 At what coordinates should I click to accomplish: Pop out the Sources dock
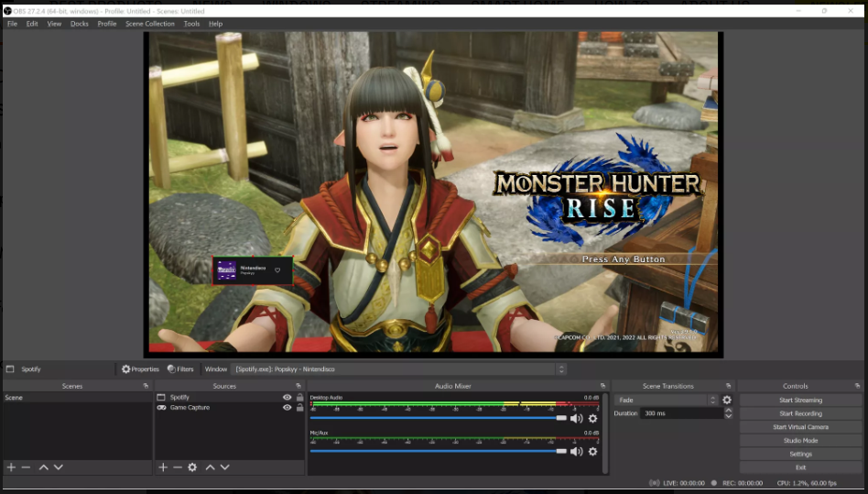(298, 386)
